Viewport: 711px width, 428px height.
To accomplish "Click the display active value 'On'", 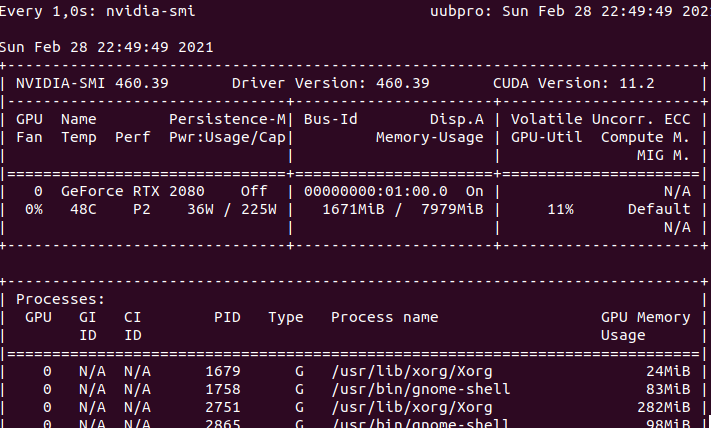I will coord(475,191).
